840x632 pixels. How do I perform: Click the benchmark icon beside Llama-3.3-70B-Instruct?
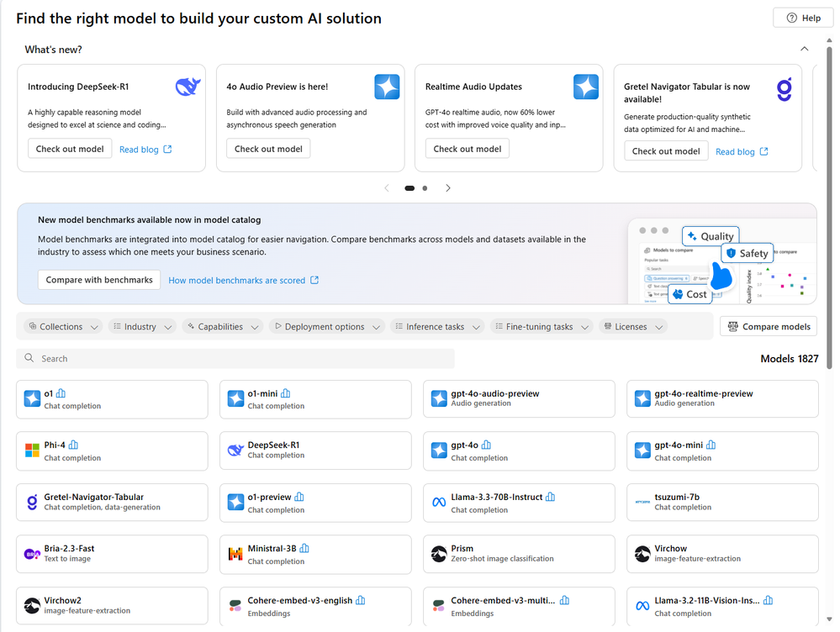(551, 497)
